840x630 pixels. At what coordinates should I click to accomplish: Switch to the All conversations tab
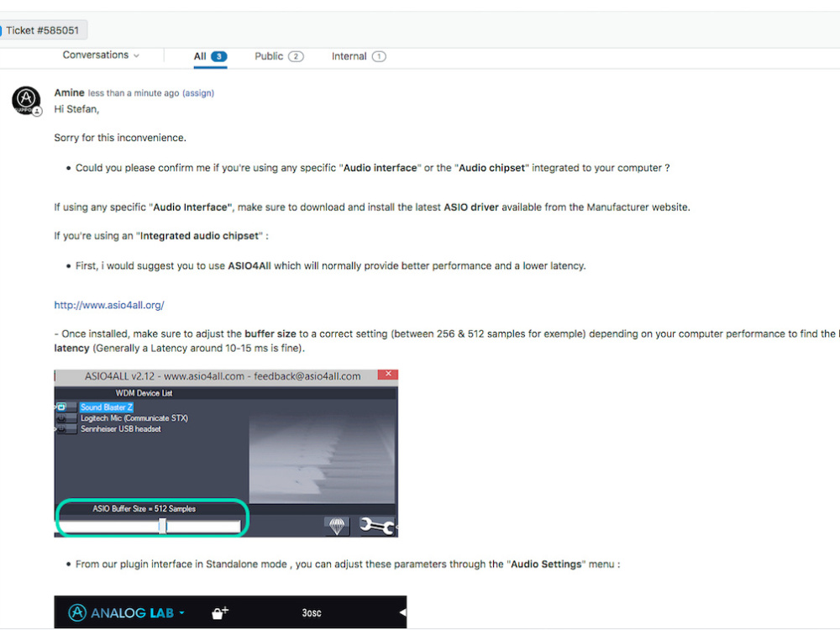coord(211,56)
